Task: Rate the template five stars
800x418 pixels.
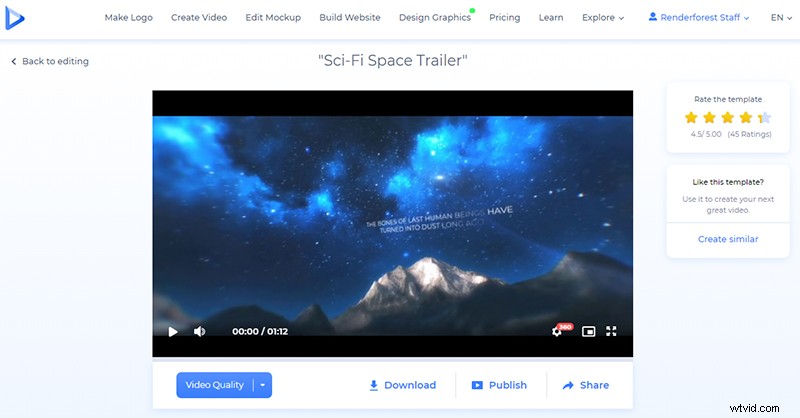Action: pos(765,118)
